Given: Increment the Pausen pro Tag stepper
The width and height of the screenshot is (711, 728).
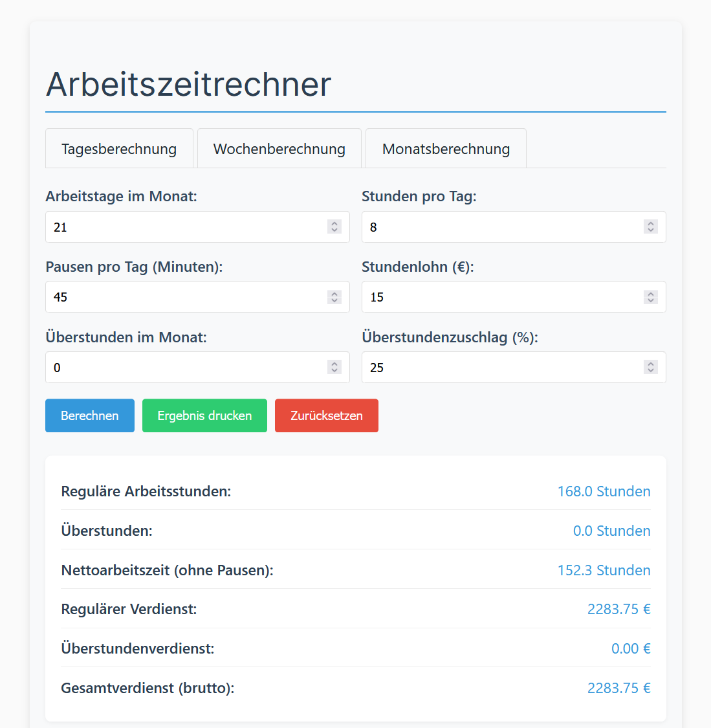Looking at the screenshot, I should pos(334,293).
